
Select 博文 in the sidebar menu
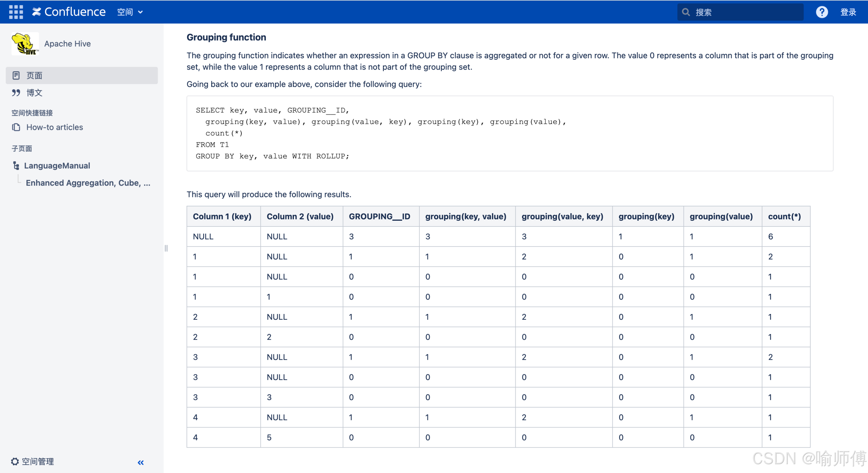[35, 93]
